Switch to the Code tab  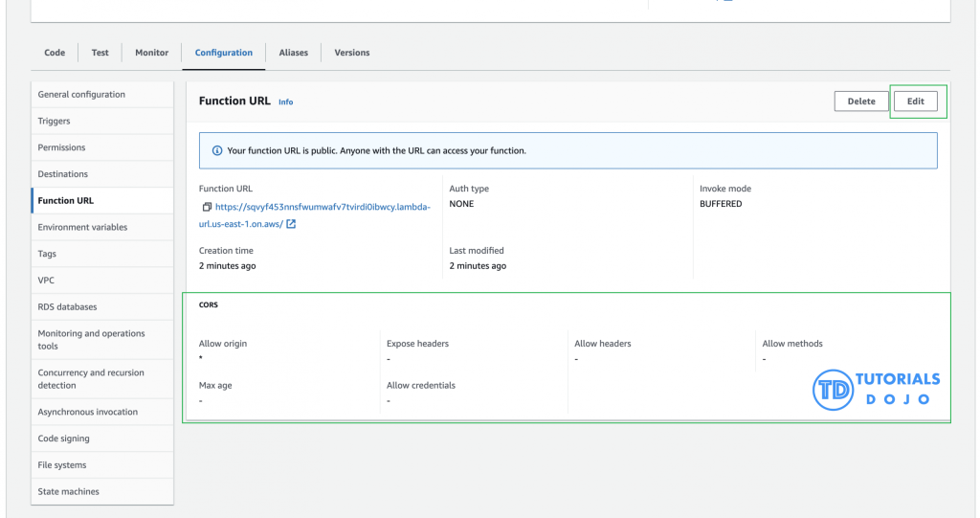55,53
